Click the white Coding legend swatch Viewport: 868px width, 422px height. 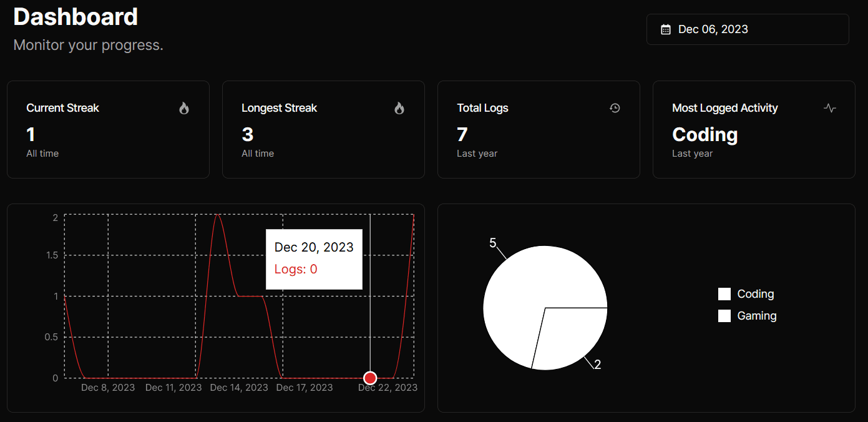click(724, 294)
